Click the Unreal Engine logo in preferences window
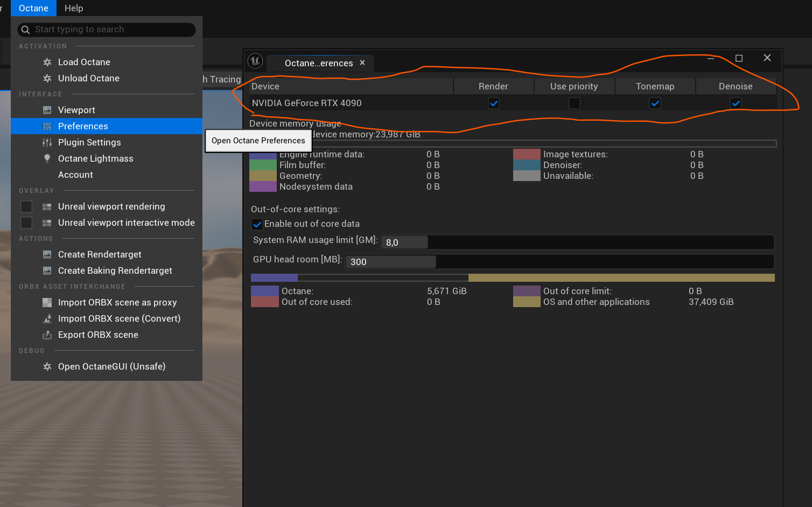Viewport: 812px width, 507px height. click(255, 61)
